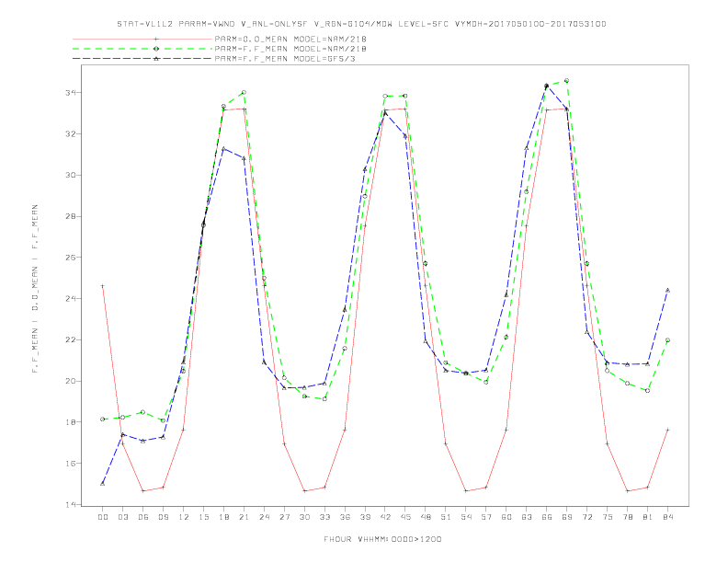
Task: Click x-axis tick label 33
Action: tap(324, 517)
